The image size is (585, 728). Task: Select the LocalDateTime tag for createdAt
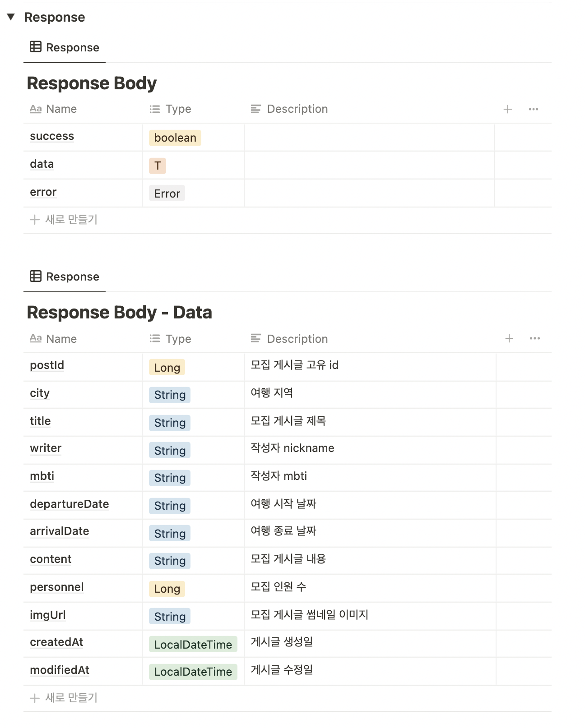pos(193,644)
